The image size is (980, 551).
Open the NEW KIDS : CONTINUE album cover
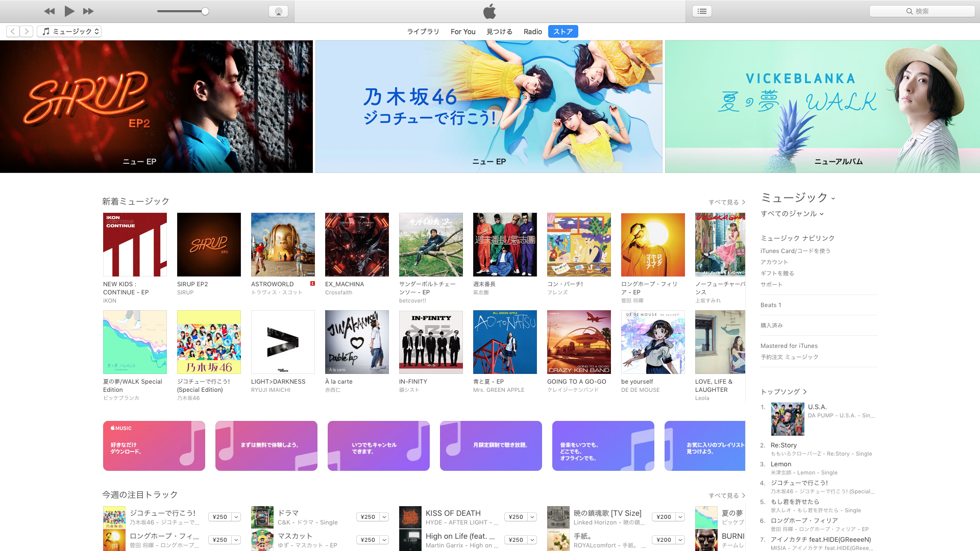pyautogui.click(x=135, y=244)
